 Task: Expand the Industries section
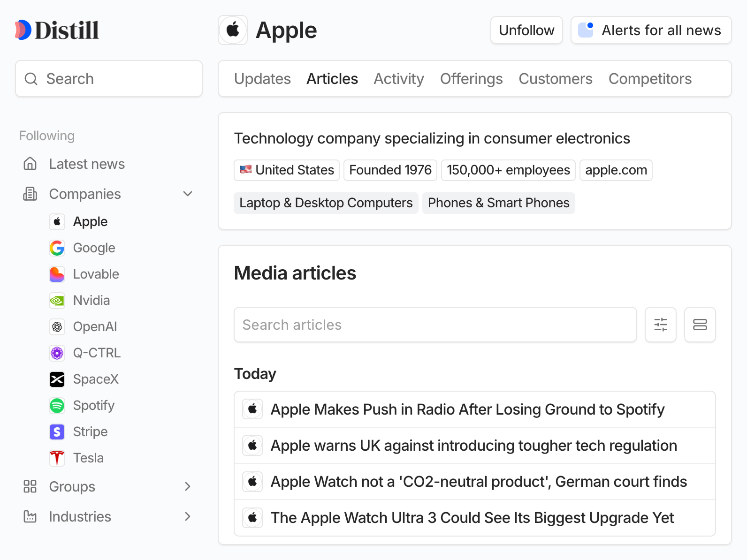coord(188,516)
